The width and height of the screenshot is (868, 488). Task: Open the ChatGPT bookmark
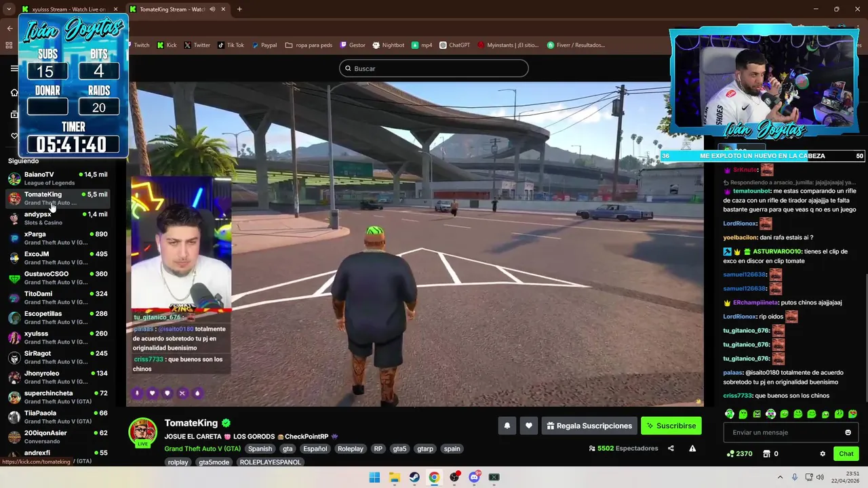pyautogui.click(x=454, y=45)
